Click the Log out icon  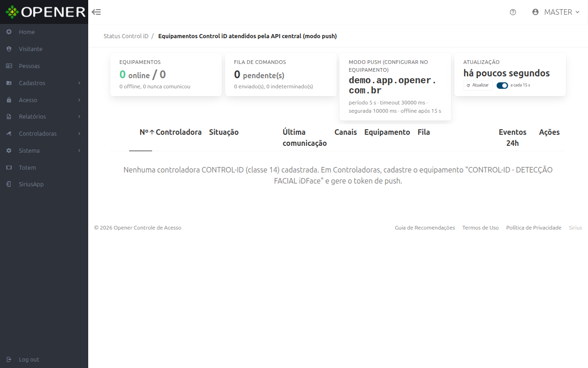9,359
